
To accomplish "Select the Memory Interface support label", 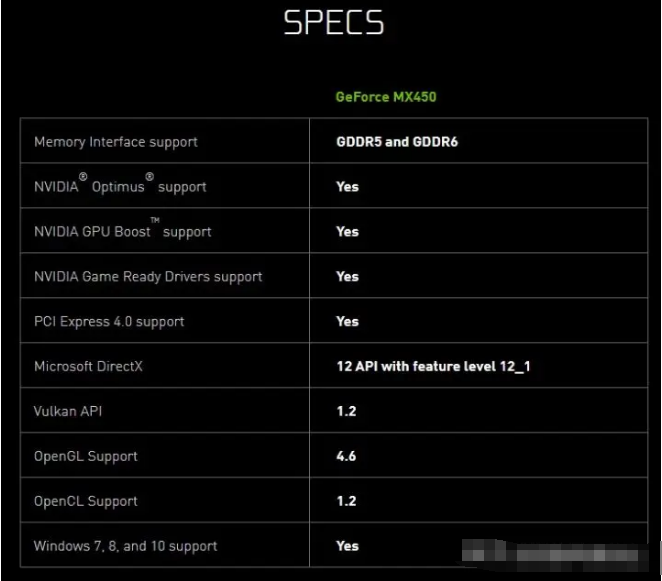I will coord(116,142).
